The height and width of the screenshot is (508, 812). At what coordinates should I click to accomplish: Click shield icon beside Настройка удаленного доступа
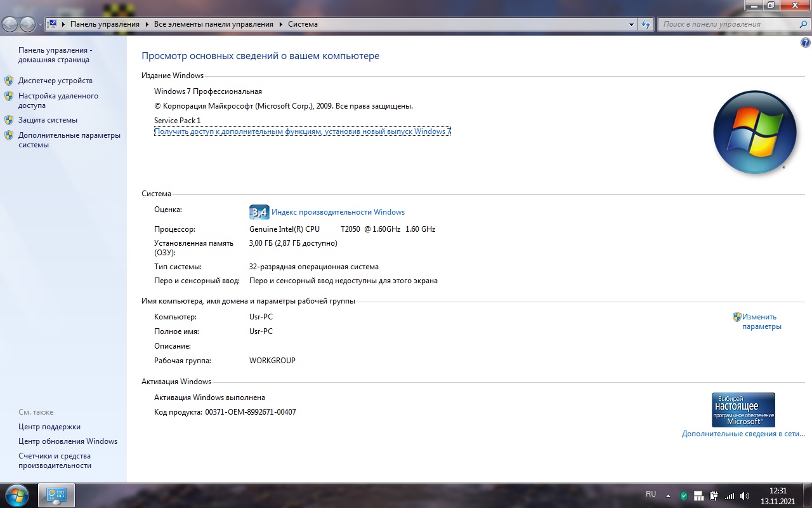pyautogui.click(x=9, y=96)
